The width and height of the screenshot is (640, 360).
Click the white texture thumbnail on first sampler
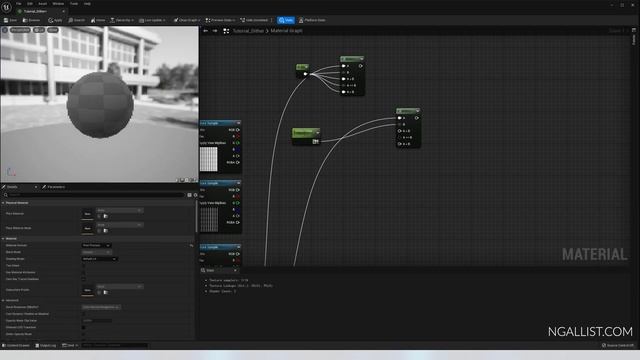point(209,159)
